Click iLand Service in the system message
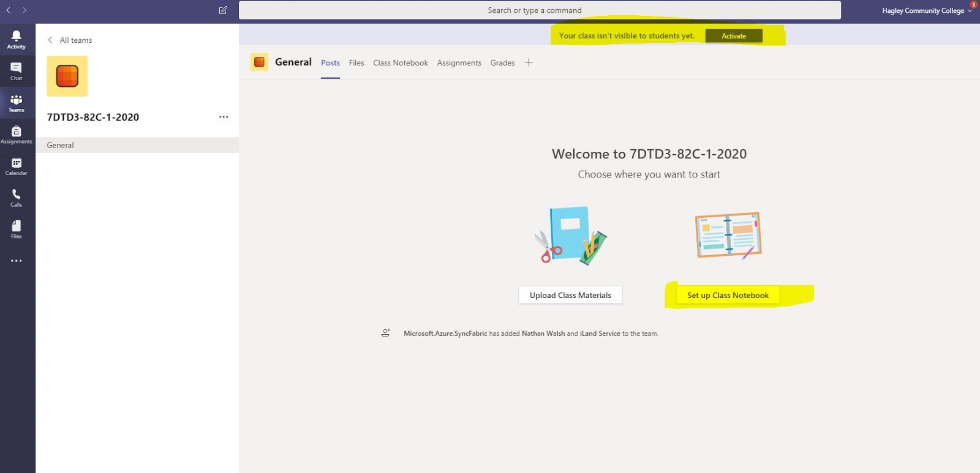Viewport: 980px width, 473px height. [600, 333]
